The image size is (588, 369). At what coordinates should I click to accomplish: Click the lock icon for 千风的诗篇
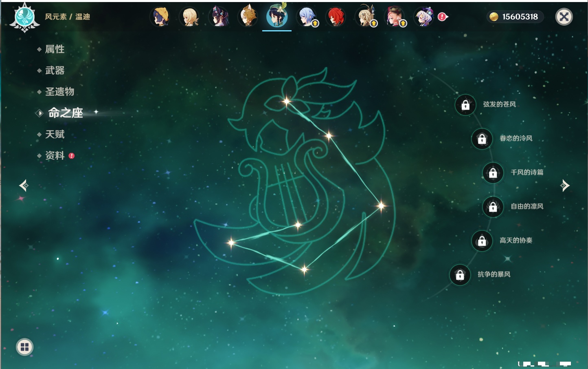[x=493, y=173]
